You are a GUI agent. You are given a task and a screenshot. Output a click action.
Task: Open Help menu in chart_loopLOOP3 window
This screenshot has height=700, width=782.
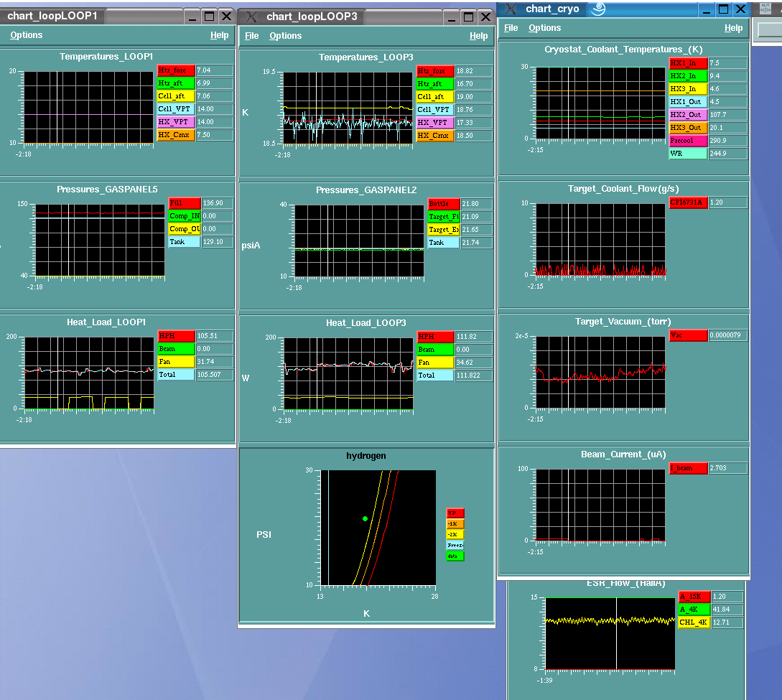point(478,36)
